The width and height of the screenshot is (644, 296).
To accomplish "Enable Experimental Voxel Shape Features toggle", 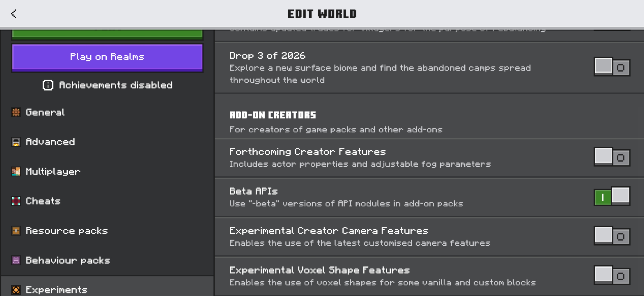I will tap(612, 276).
